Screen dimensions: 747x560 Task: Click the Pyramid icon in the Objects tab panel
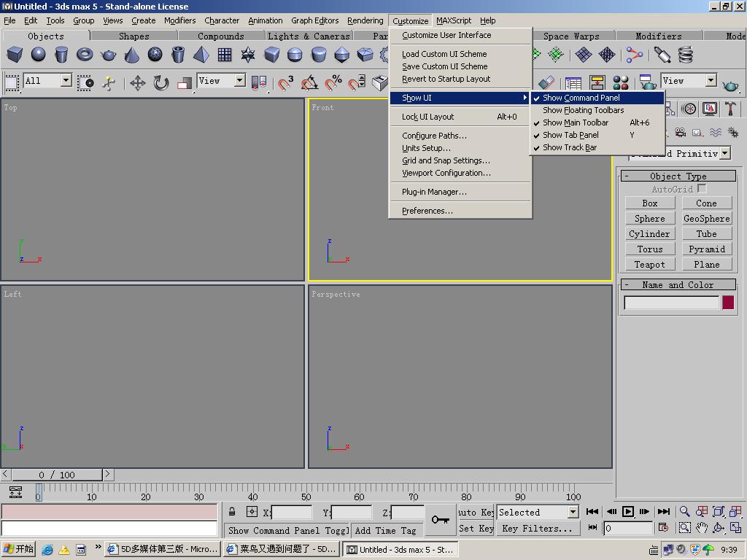point(201,55)
